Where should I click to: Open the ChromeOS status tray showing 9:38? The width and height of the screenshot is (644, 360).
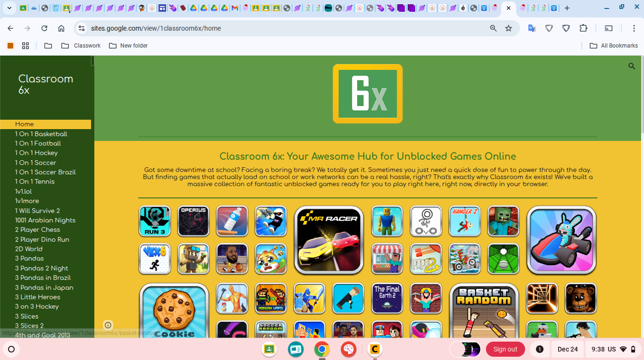613,349
